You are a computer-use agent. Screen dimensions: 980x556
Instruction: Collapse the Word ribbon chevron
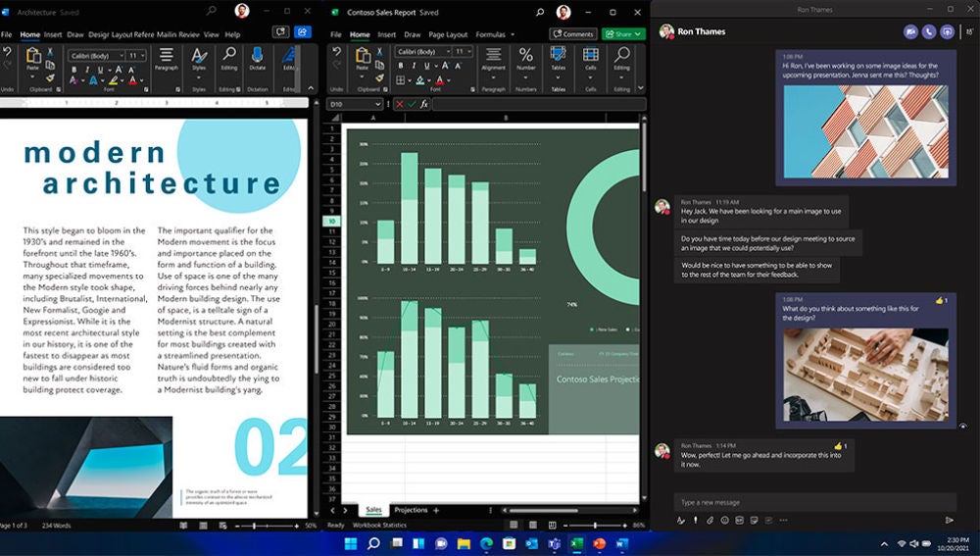[x=311, y=89]
